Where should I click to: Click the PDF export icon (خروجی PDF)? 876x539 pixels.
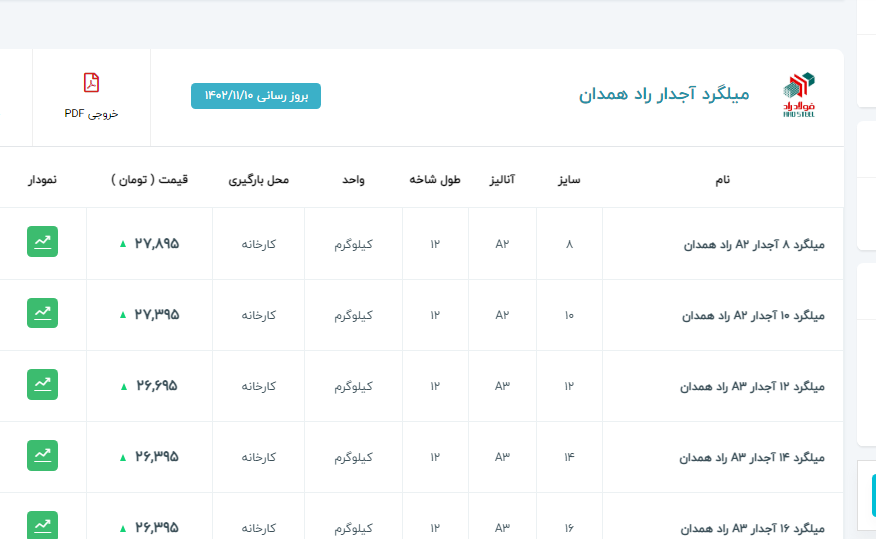click(91, 83)
